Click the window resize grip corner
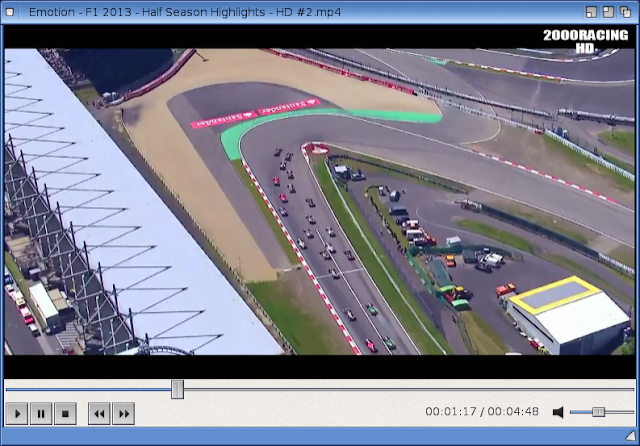The height and width of the screenshot is (446, 640). click(x=633, y=439)
